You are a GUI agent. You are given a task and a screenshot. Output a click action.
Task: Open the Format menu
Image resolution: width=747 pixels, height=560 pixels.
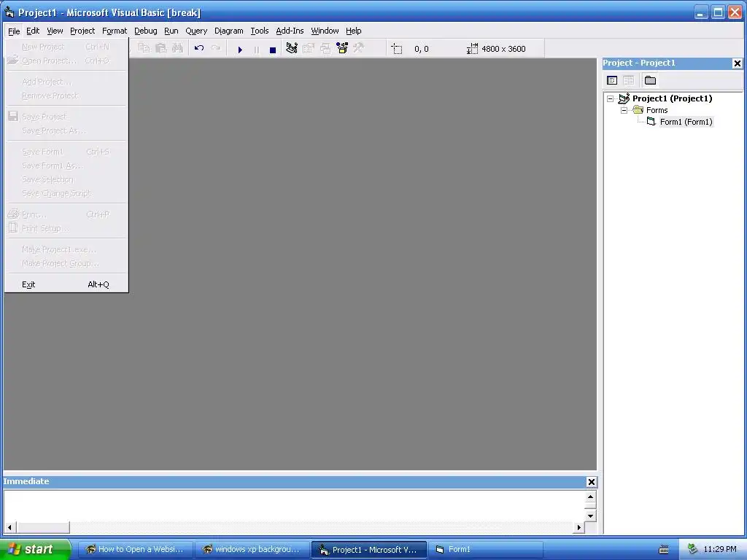[x=115, y=31]
